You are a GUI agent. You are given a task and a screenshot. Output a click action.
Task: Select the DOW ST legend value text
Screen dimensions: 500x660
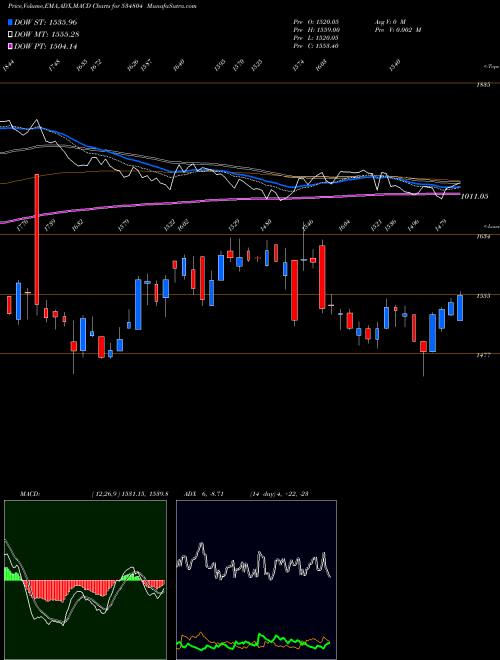click(x=63, y=22)
